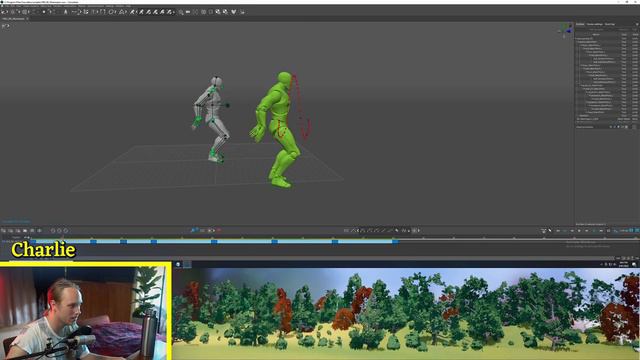Click the undo arrow icon in the top toolbar
The image size is (640, 360).
click(4, 12)
